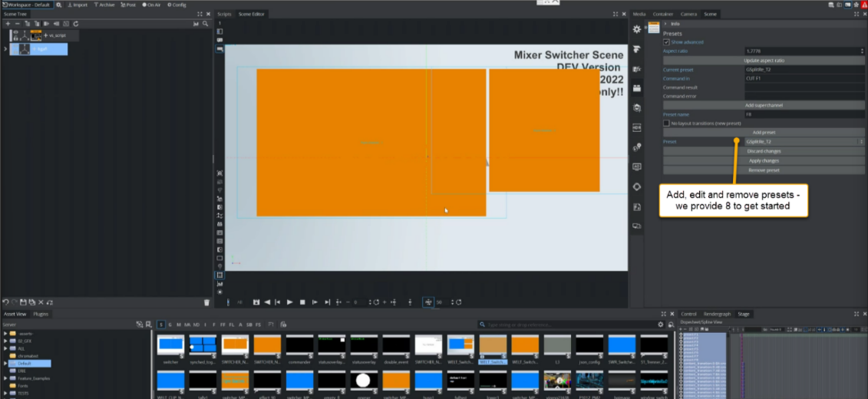Click the trash icon below Scene Tree
The image size is (868, 399).
click(206, 302)
